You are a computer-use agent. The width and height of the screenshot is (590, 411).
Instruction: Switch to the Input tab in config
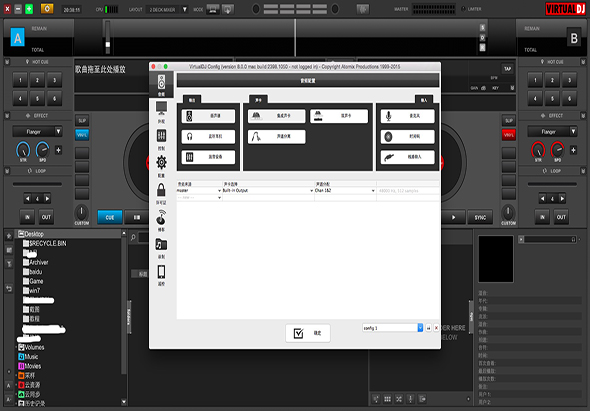424,100
